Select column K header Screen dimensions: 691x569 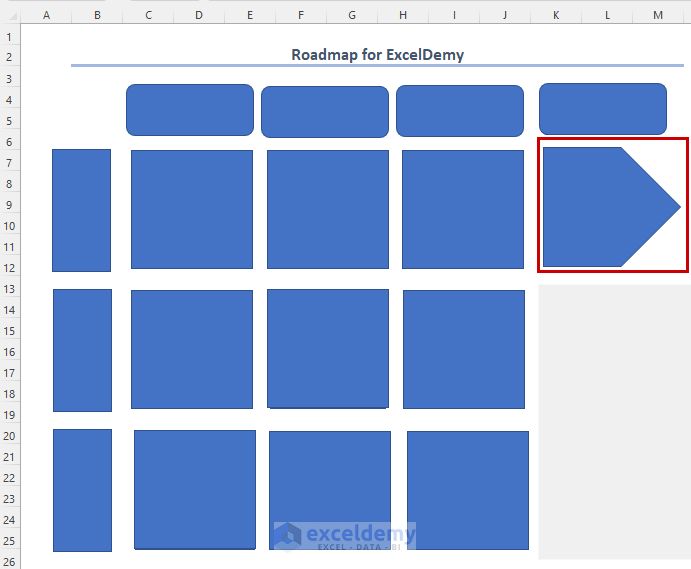[x=556, y=15]
